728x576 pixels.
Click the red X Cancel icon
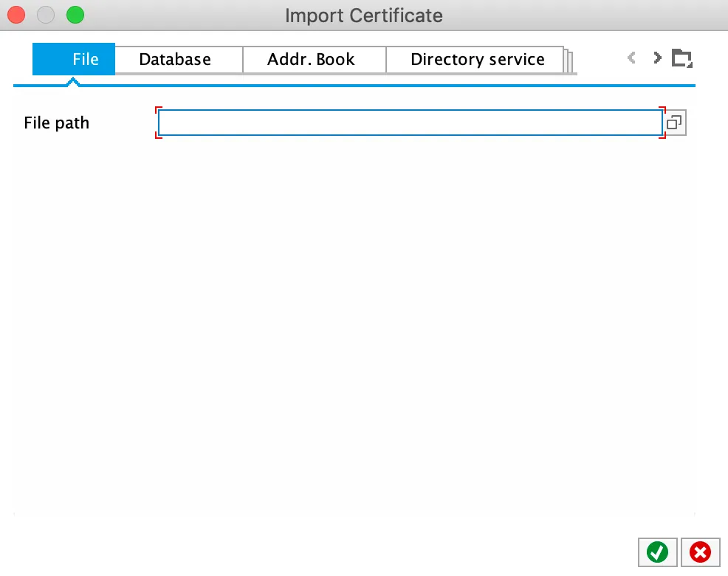tap(700, 552)
